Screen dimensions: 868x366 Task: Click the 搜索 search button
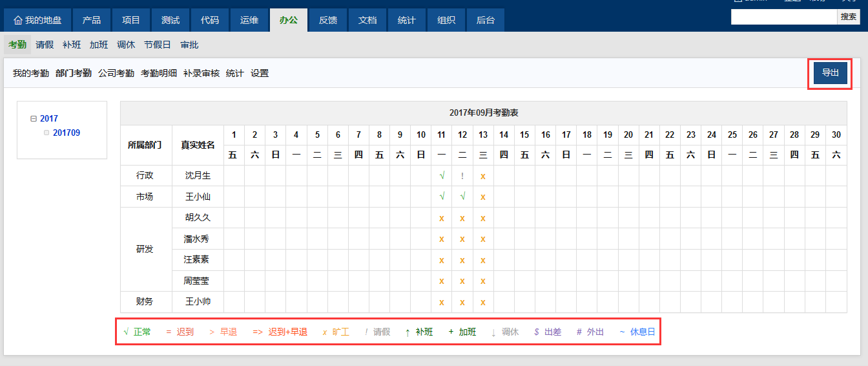pyautogui.click(x=848, y=17)
